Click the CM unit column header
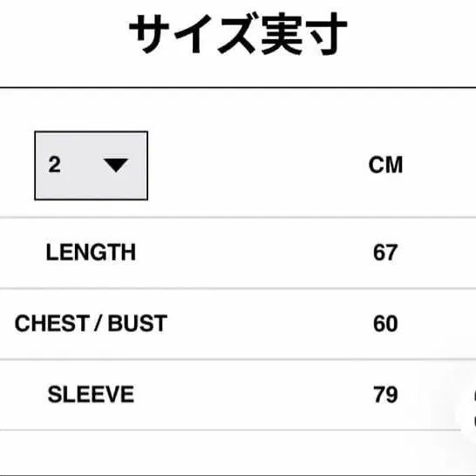Viewport: 476px width, 476px height. (385, 165)
